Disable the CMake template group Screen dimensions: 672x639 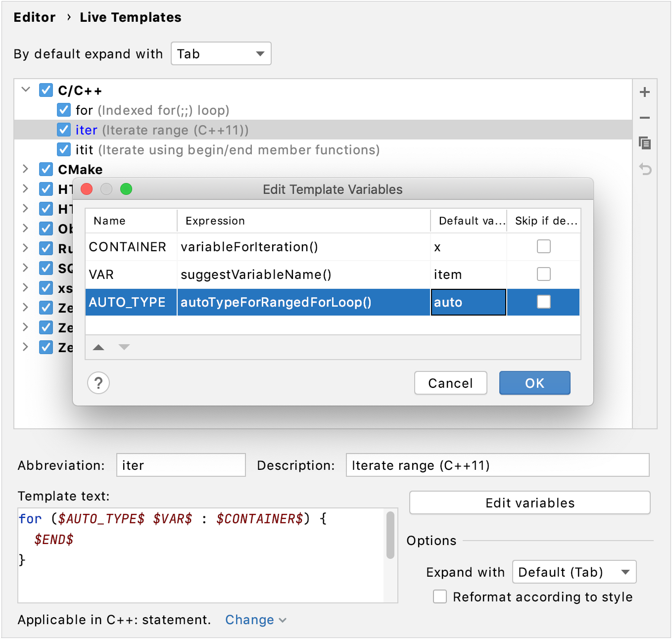[x=46, y=169]
